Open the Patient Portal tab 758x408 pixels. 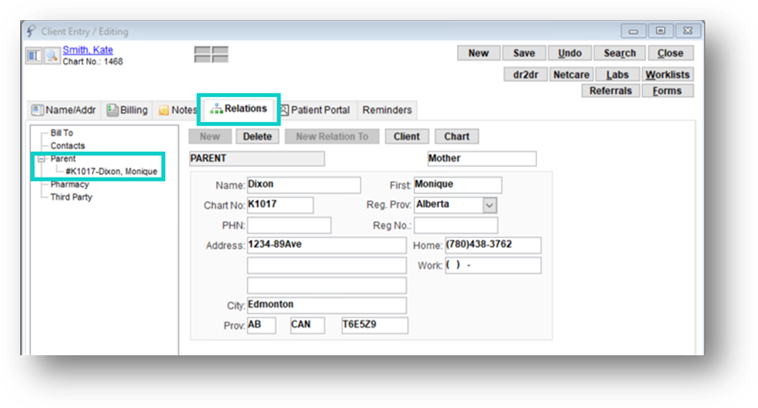315,110
